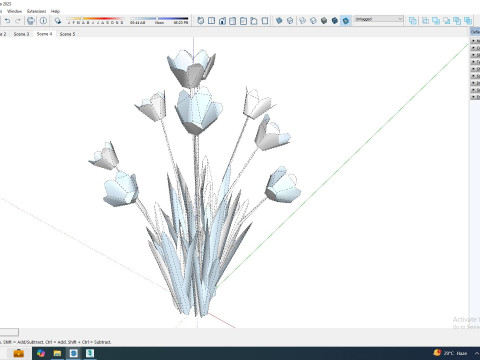Print the model using the printer icon
The height and width of the screenshot is (360, 480).
[x=31, y=21]
